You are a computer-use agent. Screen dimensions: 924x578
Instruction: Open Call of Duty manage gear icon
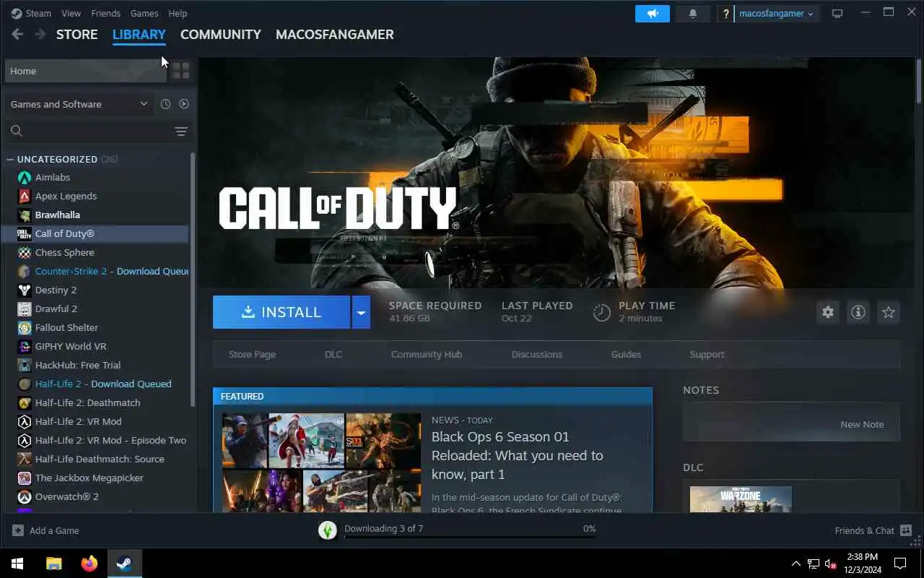[828, 312]
